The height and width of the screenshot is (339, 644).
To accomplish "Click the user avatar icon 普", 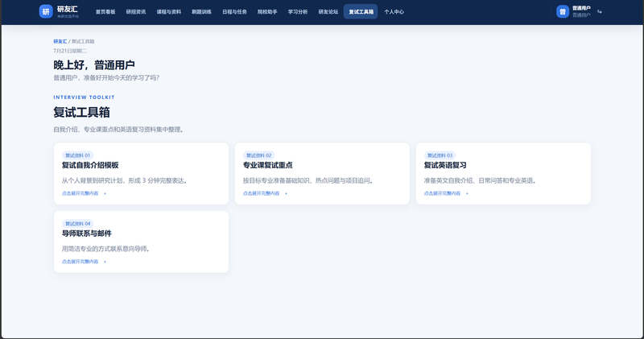I will tap(563, 11).
